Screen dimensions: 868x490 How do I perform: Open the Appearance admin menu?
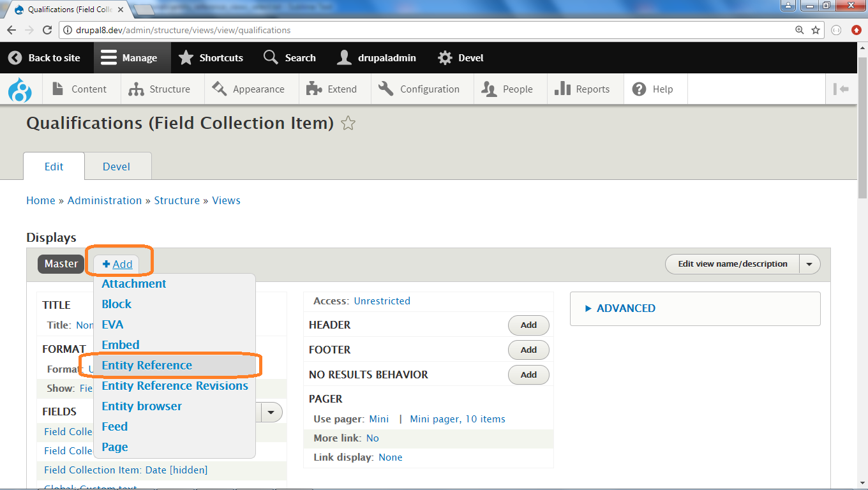251,89
